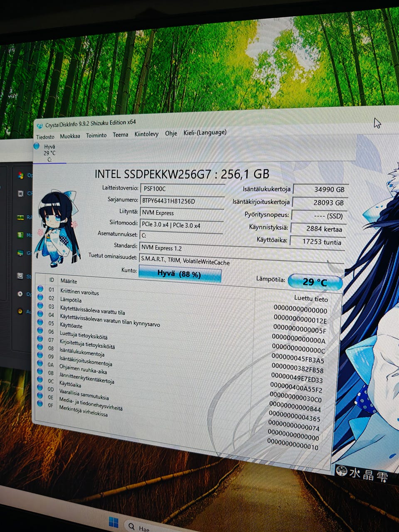Open the Windows Start menu
The image size is (399, 532).
113,522
